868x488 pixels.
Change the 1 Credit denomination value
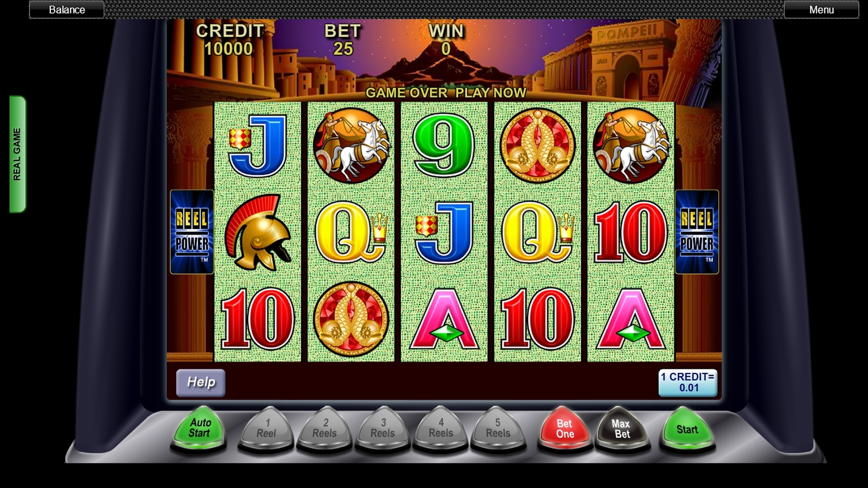click(x=688, y=383)
